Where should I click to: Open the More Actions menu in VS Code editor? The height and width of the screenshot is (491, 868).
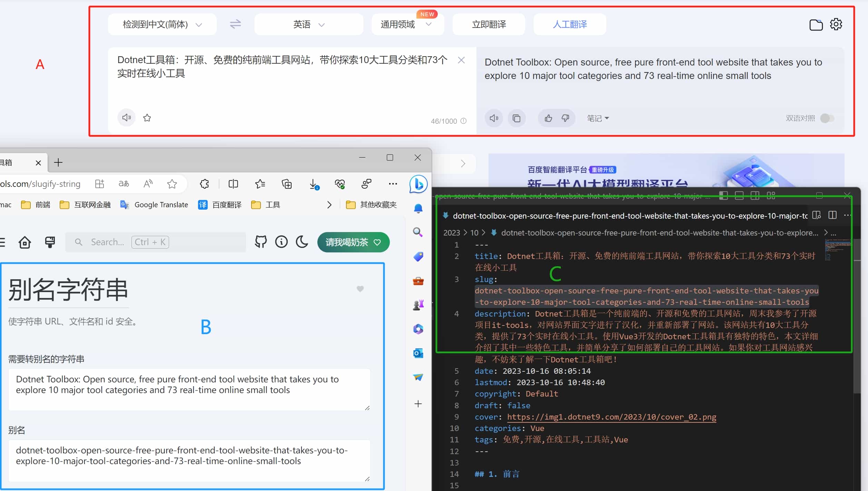pyautogui.click(x=848, y=215)
